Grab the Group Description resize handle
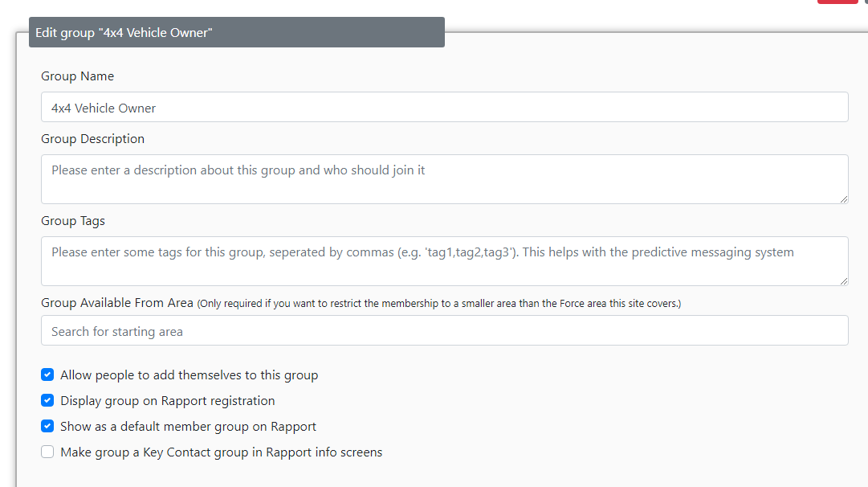 pos(844,199)
